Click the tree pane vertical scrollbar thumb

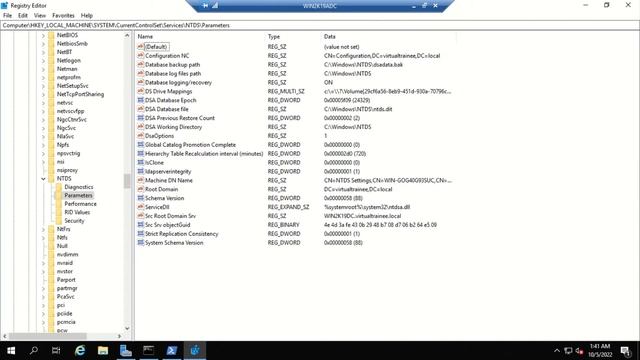coord(127,181)
